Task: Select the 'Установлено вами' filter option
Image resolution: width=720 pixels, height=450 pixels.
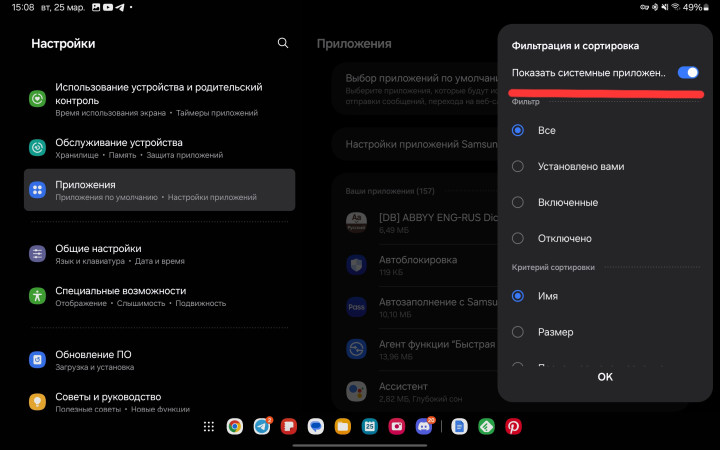Action: point(518,166)
